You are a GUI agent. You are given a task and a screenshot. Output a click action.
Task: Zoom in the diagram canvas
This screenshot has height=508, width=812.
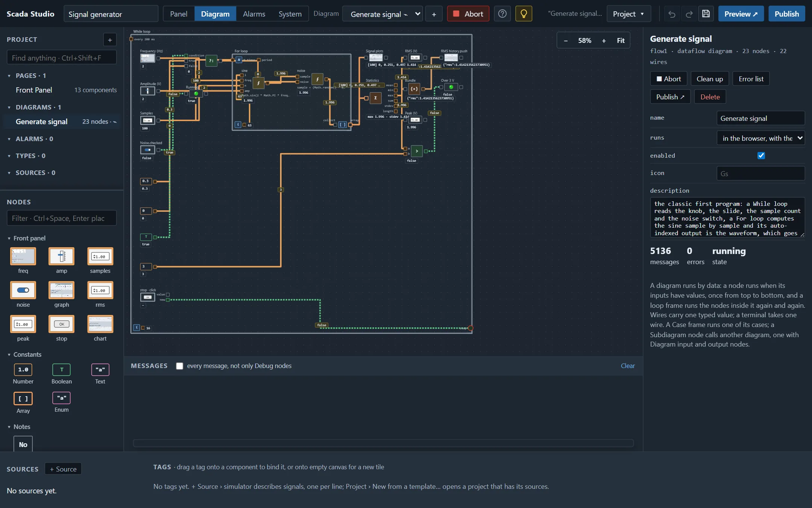[604, 41]
